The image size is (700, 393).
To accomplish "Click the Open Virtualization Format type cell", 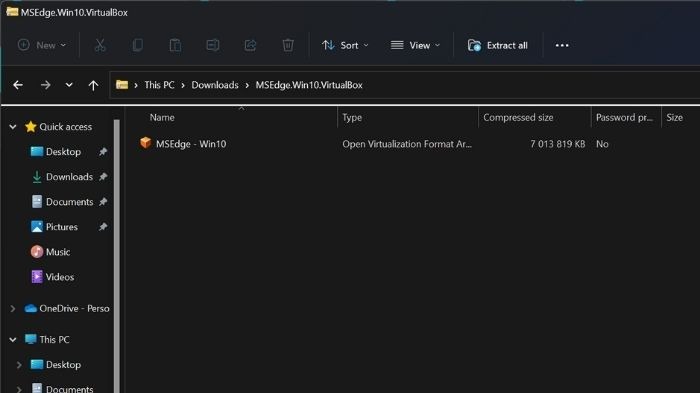I will 407,144.
